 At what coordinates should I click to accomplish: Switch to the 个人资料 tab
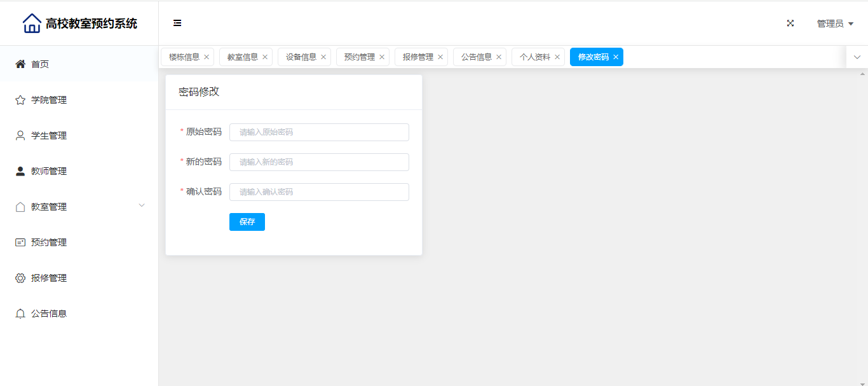[x=538, y=57]
